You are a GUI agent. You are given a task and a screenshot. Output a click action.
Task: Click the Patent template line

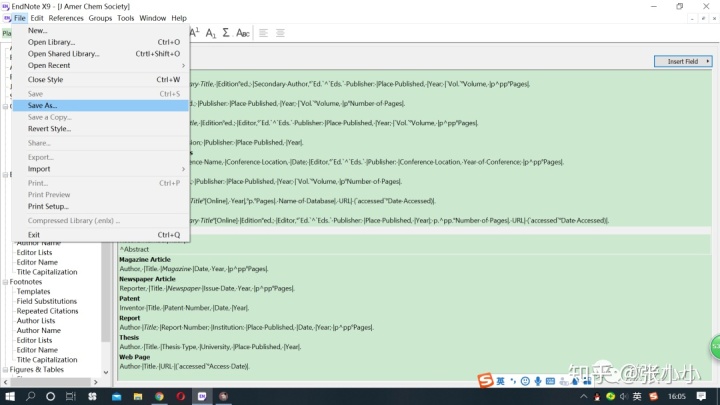(x=184, y=308)
